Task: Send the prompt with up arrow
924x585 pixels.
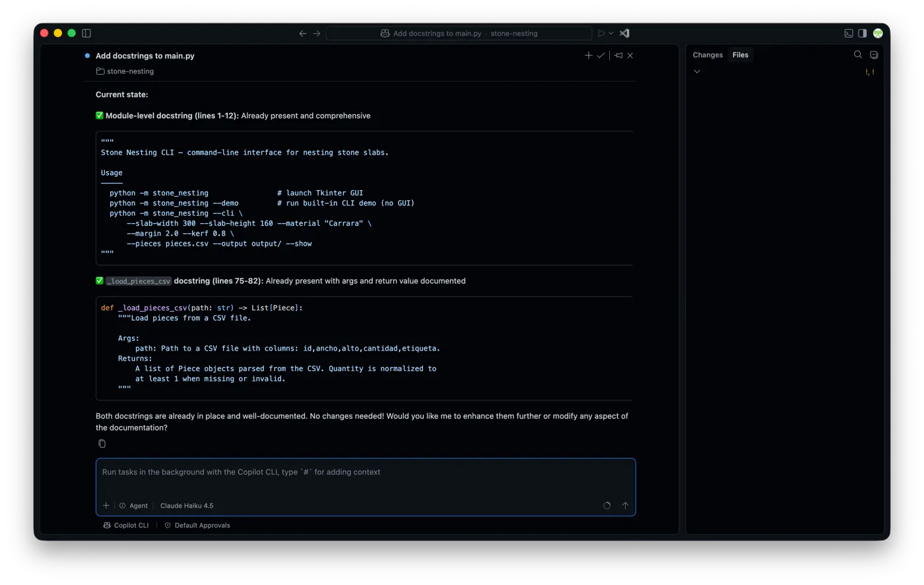Action: click(x=625, y=506)
